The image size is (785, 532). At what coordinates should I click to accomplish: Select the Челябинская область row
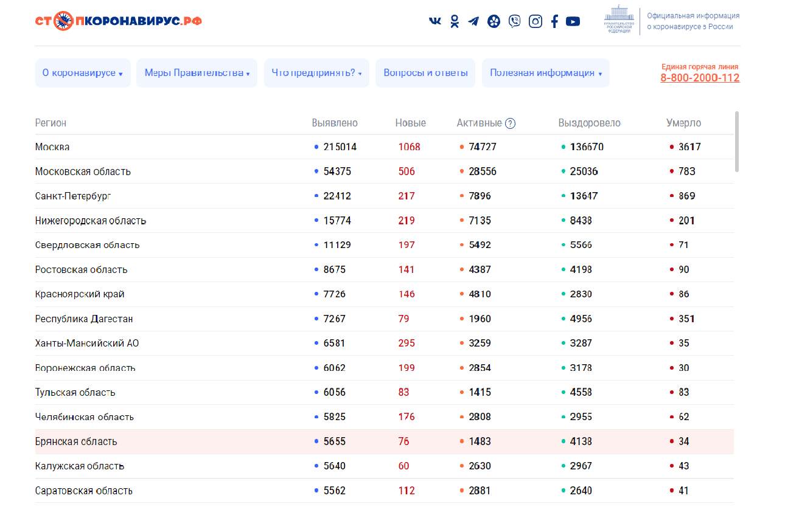[385, 417]
